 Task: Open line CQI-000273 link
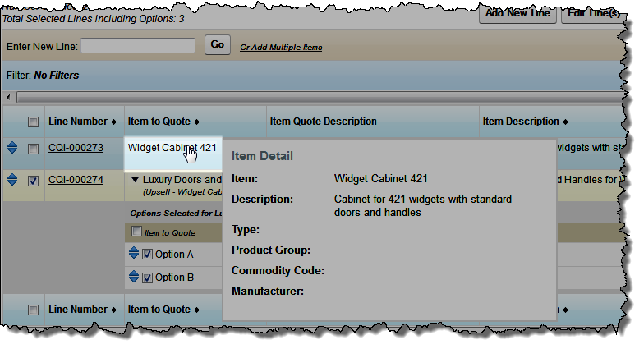(x=76, y=149)
